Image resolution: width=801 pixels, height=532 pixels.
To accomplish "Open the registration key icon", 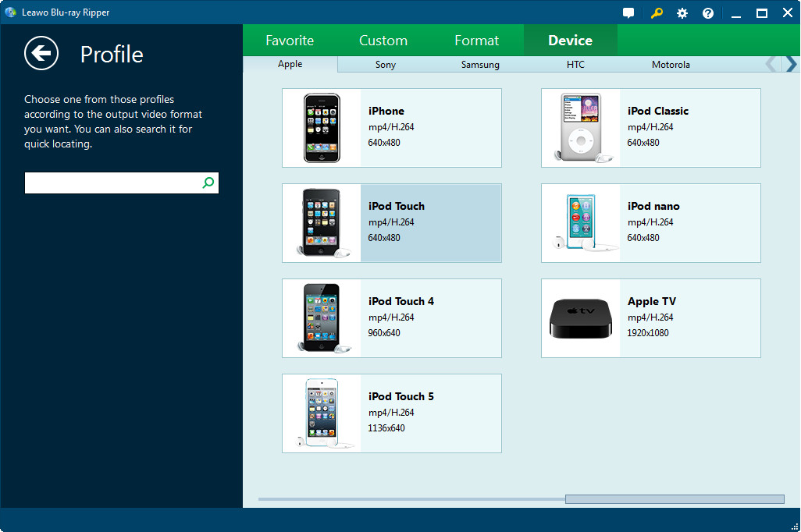I will [657, 12].
